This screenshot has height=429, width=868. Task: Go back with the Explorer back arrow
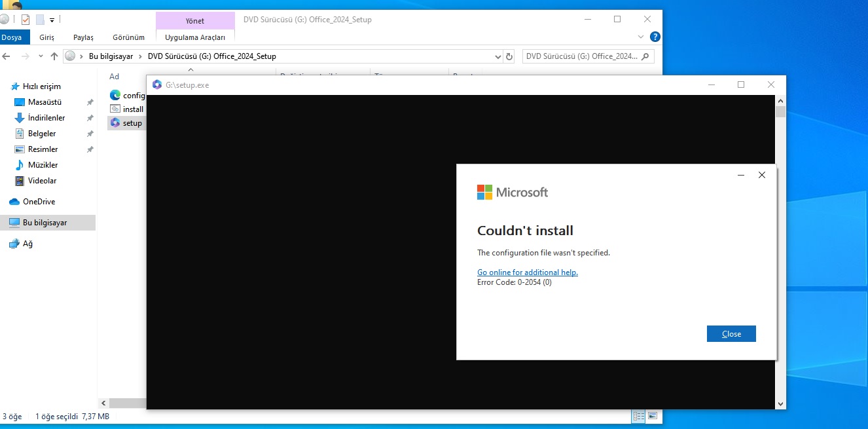pyautogui.click(x=7, y=56)
